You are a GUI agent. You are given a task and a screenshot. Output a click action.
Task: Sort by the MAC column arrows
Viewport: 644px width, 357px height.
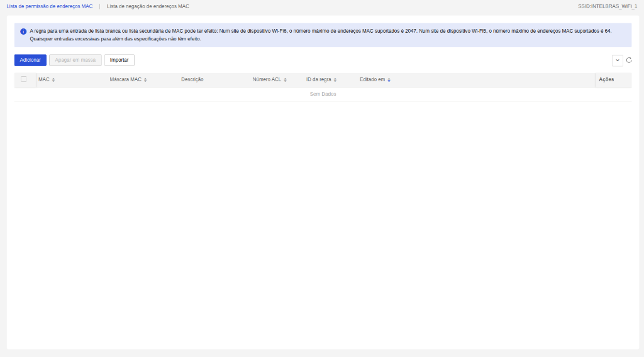[53, 80]
